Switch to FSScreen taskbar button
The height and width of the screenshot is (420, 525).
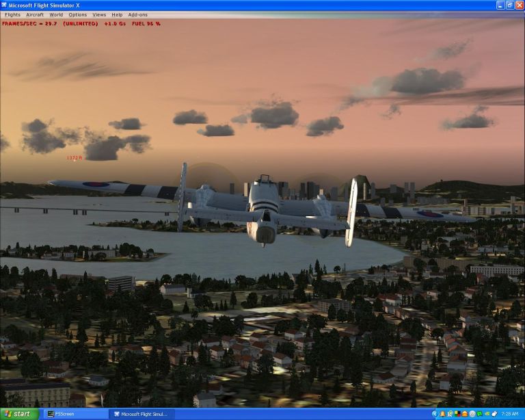point(75,414)
